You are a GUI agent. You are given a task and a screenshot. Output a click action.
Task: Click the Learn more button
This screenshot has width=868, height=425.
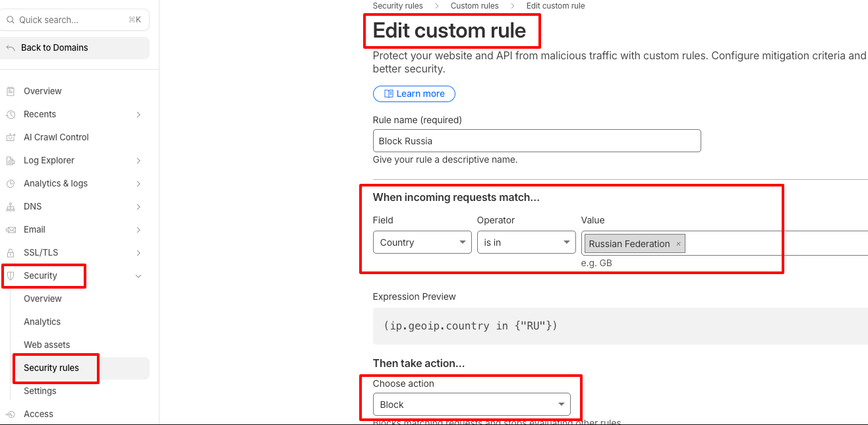[414, 94]
